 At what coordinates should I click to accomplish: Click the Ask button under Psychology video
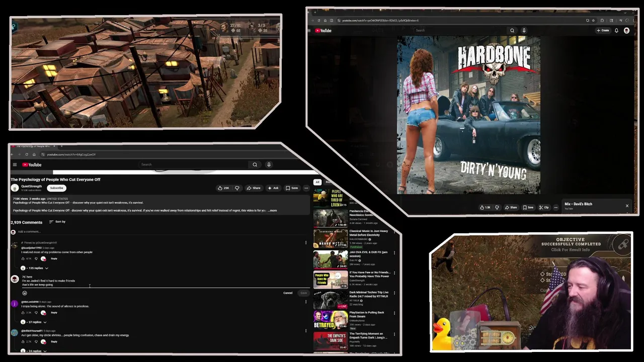[273, 188]
